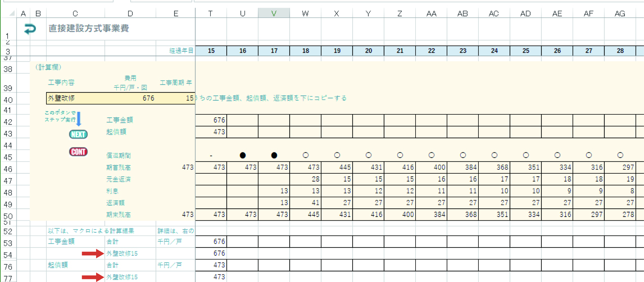644x282 pixels.
Task: Click the select-all corner triangle
Action: pos(12,13)
